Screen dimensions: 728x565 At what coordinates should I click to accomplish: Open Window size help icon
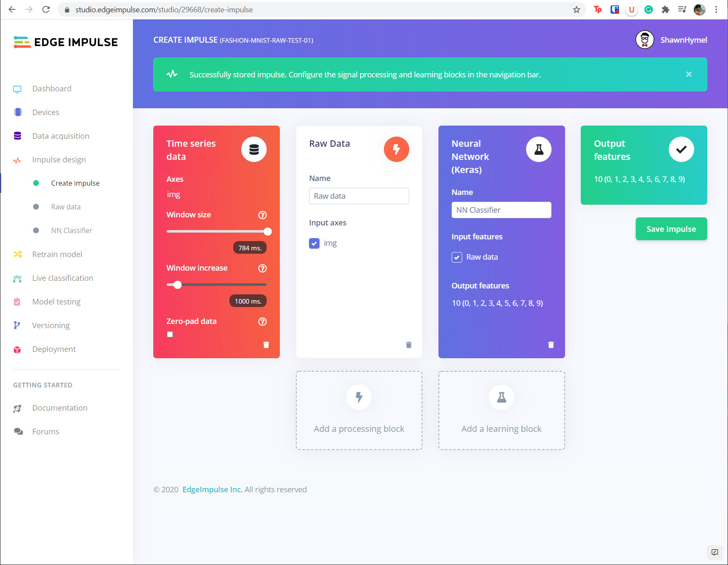tap(262, 215)
